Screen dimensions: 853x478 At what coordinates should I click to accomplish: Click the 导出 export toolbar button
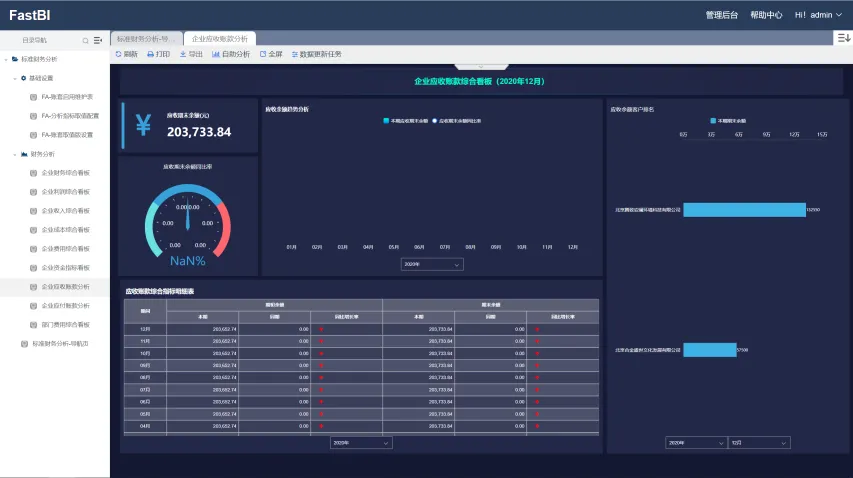(x=191, y=54)
